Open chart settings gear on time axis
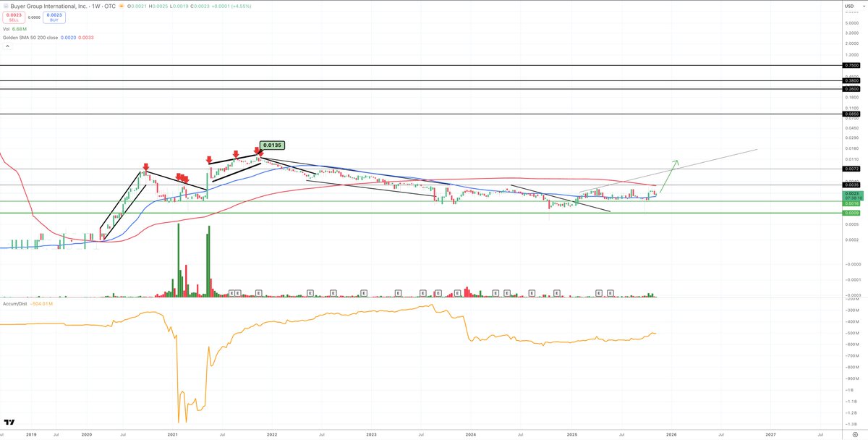The image size is (868, 440). (x=855, y=434)
